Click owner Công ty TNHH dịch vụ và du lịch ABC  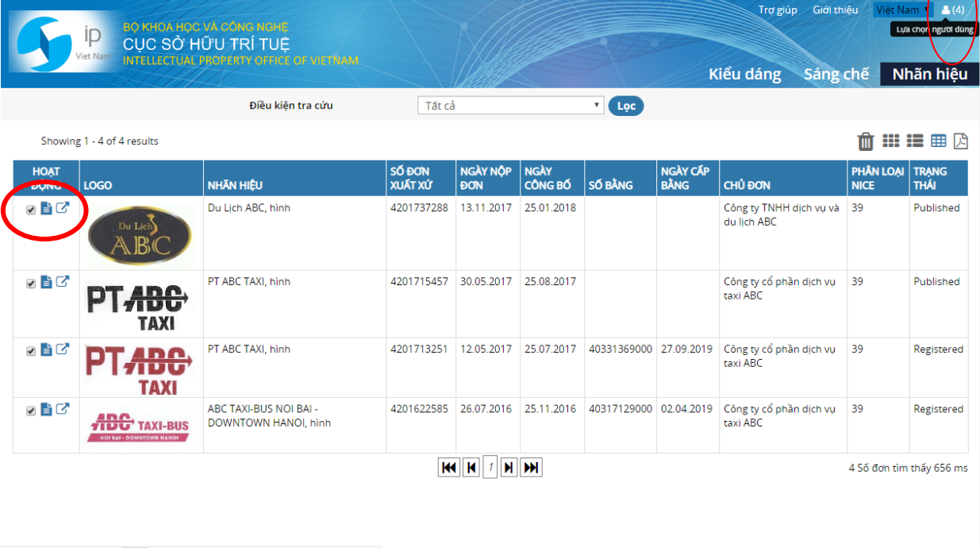[x=781, y=215]
